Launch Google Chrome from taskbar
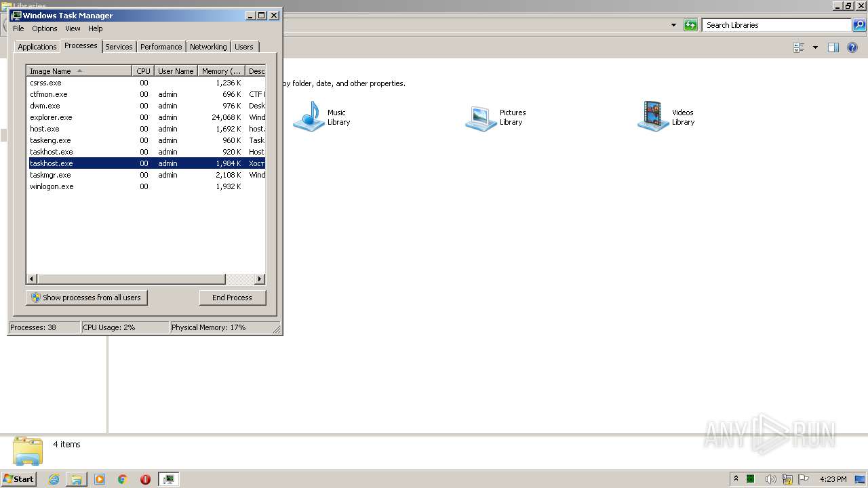The image size is (868, 488). pos(123,479)
